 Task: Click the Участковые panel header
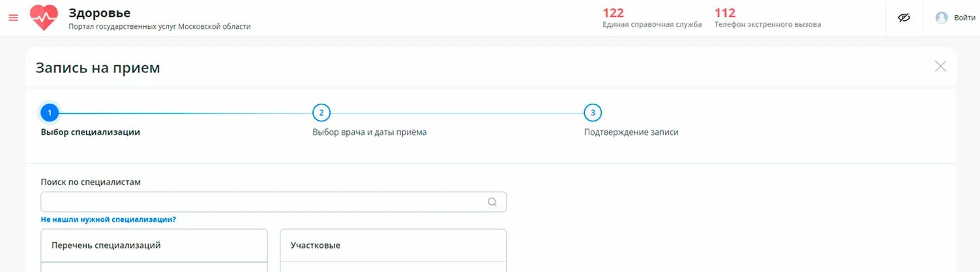[393, 246]
